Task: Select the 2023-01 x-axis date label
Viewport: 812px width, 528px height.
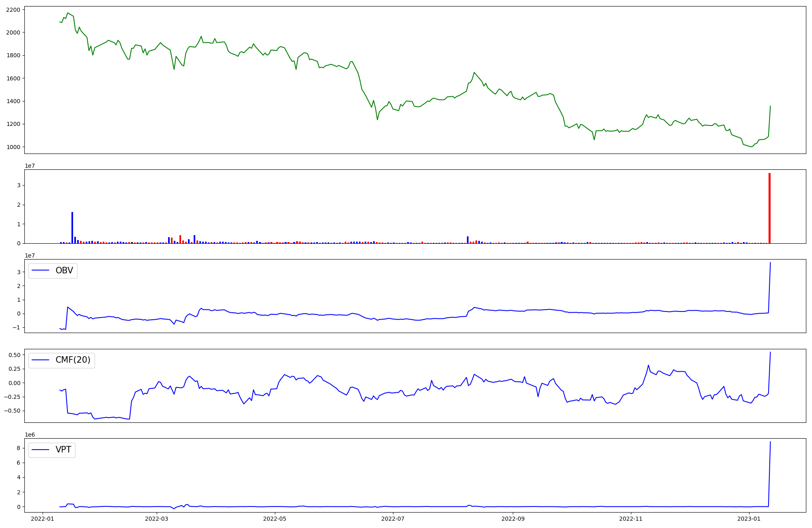Action: [749, 519]
